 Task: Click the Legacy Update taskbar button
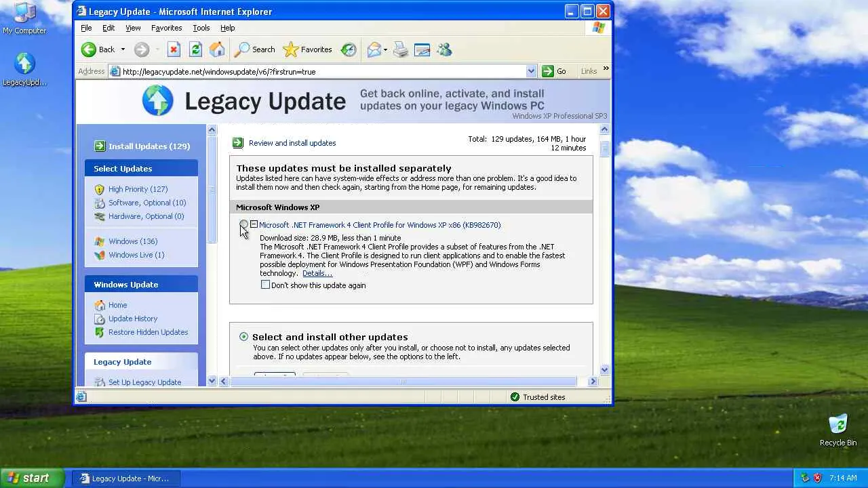click(x=125, y=478)
